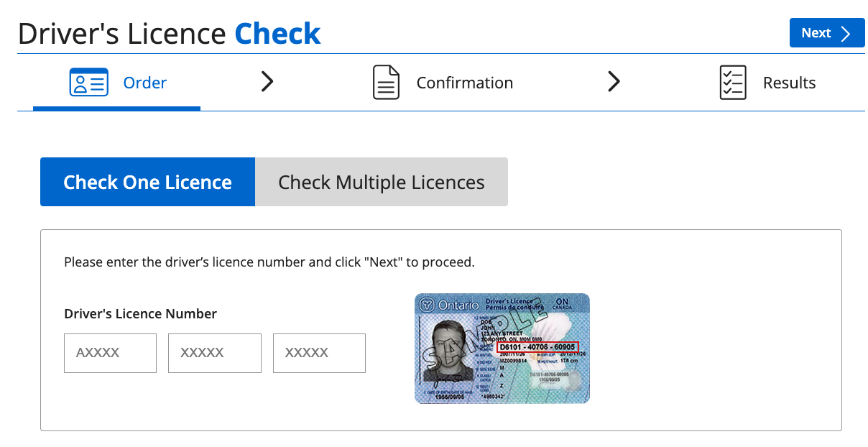Click the Results step checklist icon
Viewport: 868px width, 447px height.
[x=733, y=83]
